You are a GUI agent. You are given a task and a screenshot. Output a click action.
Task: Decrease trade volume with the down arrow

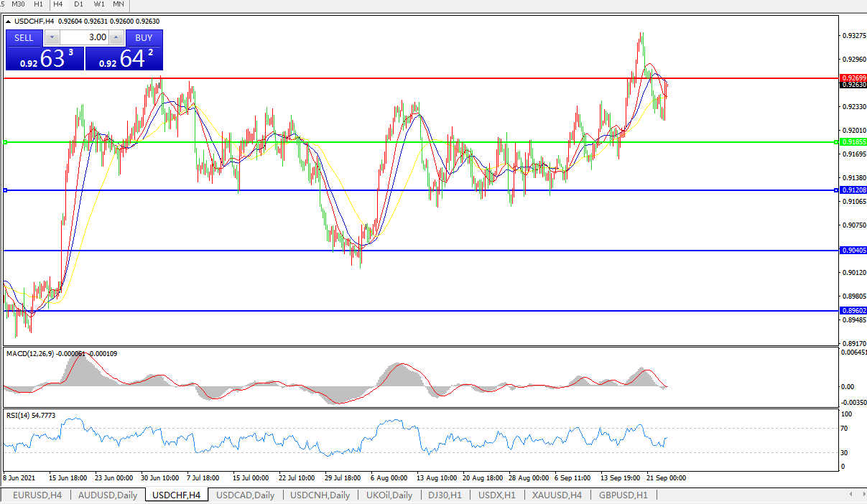(52, 37)
